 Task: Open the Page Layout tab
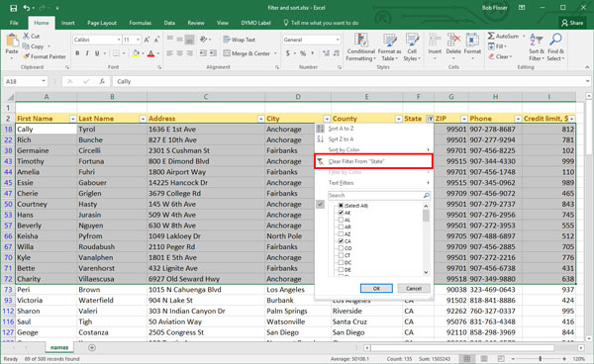coord(102,23)
